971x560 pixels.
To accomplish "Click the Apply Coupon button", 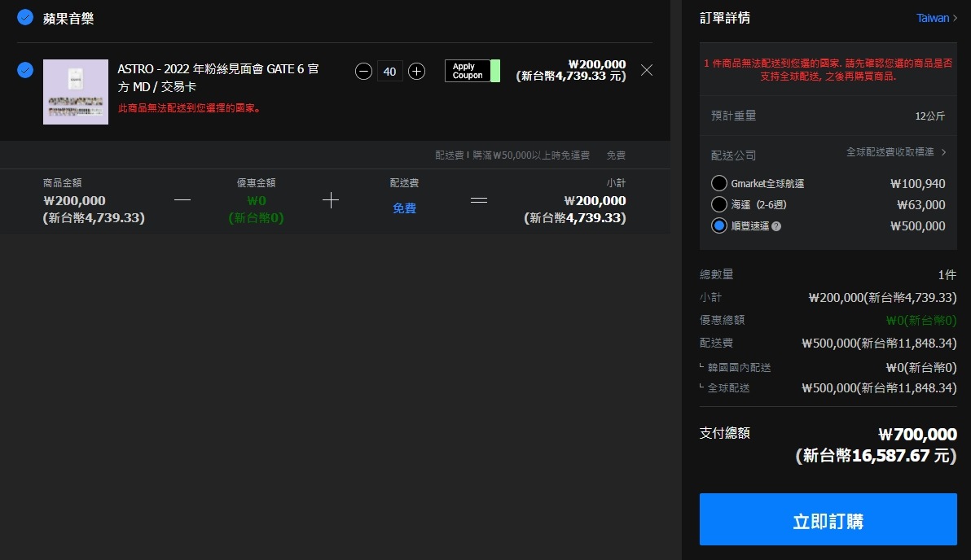I will tap(472, 71).
